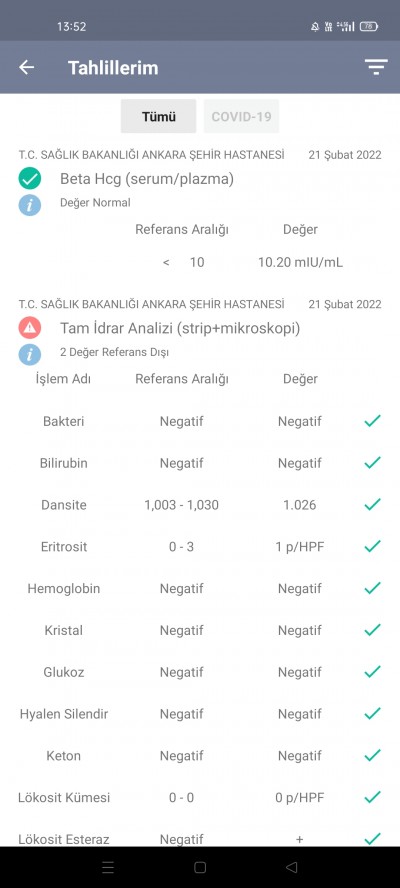Go back using the arrow icon
The height and width of the screenshot is (888, 400).
coord(26,67)
